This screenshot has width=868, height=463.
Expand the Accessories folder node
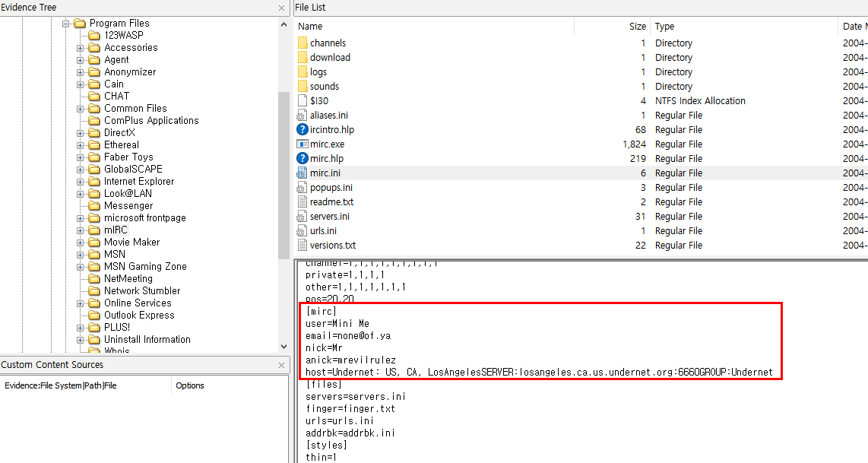[x=81, y=48]
